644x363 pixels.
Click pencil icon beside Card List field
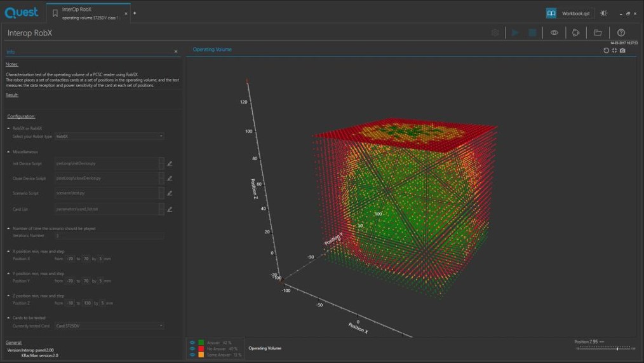(x=170, y=209)
